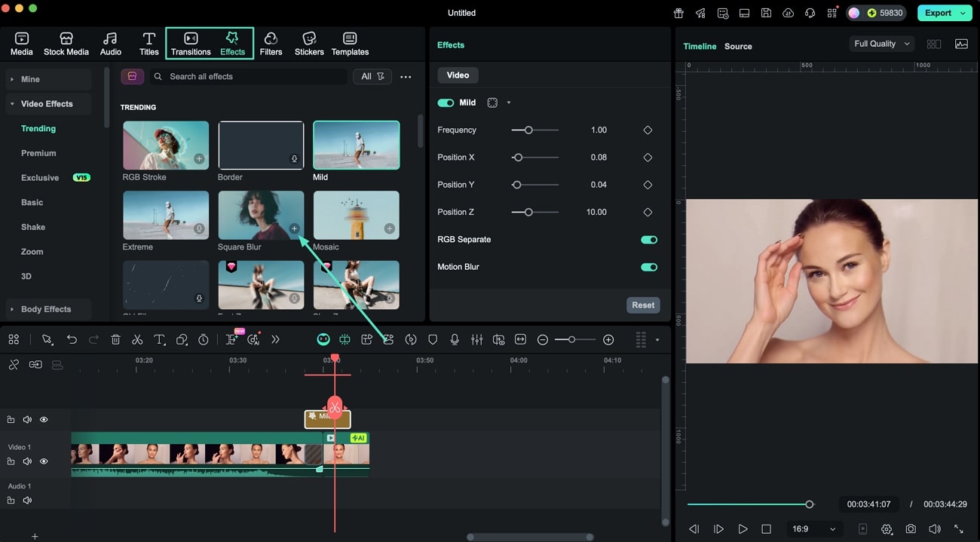The width and height of the screenshot is (980, 542).
Task: Click the Speed timer icon in toolbar
Action: pyautogui.click(x=203, y=339)
